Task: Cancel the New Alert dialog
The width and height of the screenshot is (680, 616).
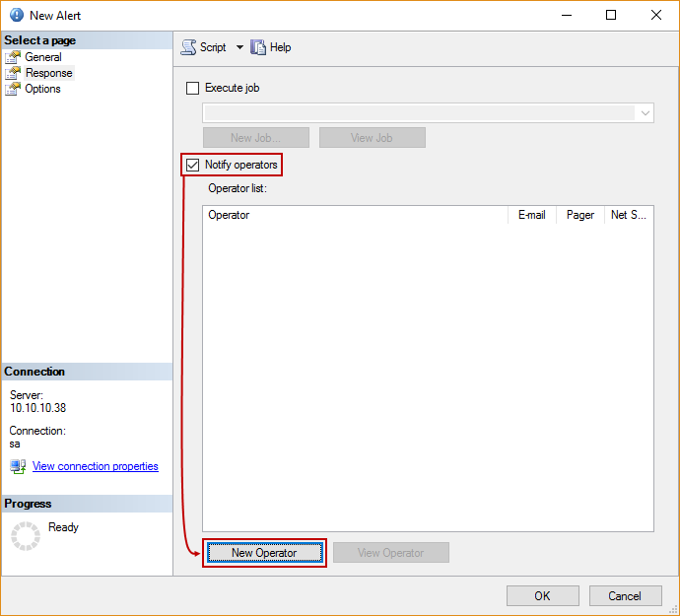Action: tap(625, 596)
